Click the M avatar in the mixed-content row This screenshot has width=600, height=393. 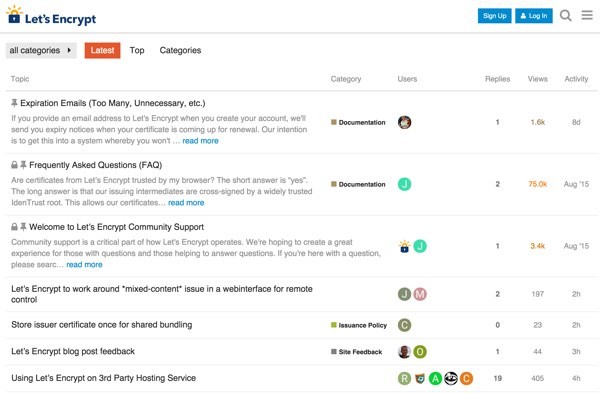coord(420,294)
